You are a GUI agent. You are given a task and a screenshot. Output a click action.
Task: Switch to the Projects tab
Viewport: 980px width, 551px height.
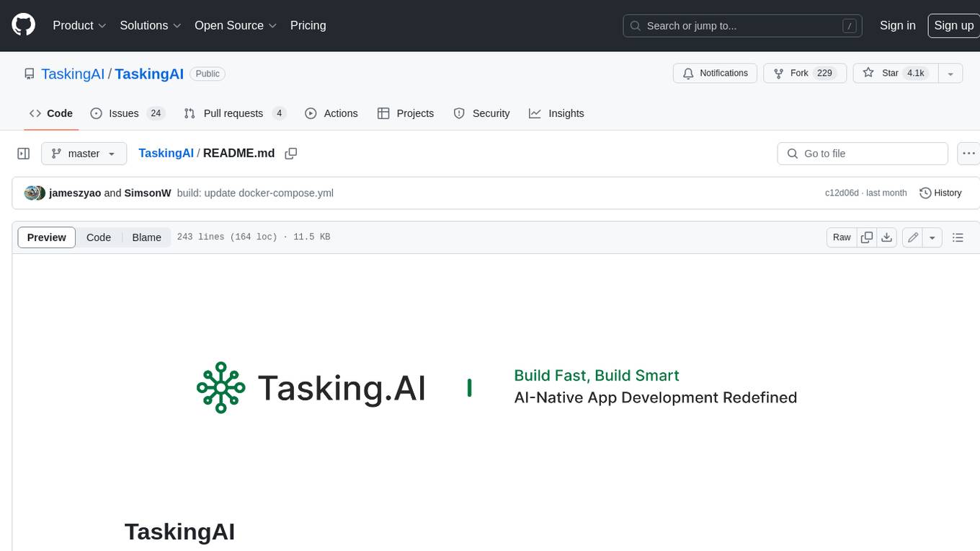(x=406, y=113)
